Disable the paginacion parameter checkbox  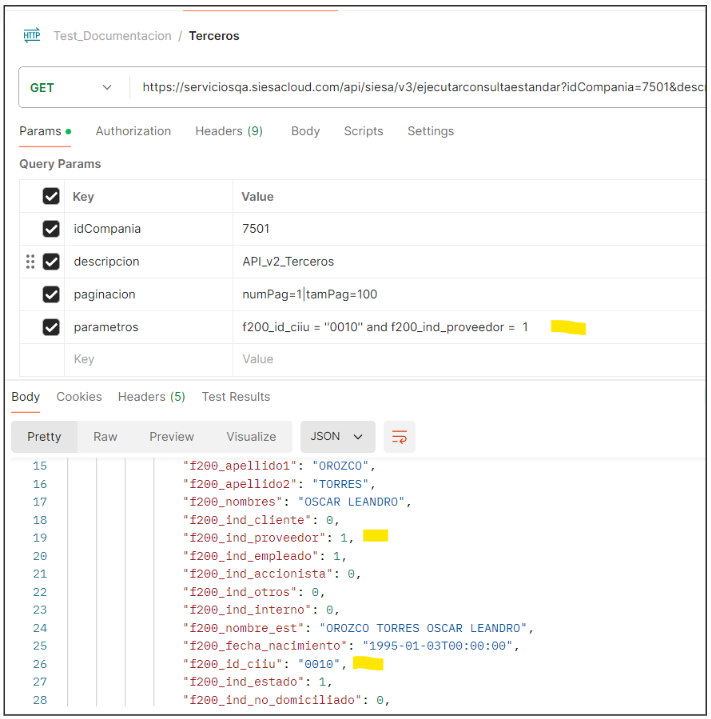point(51,295)
